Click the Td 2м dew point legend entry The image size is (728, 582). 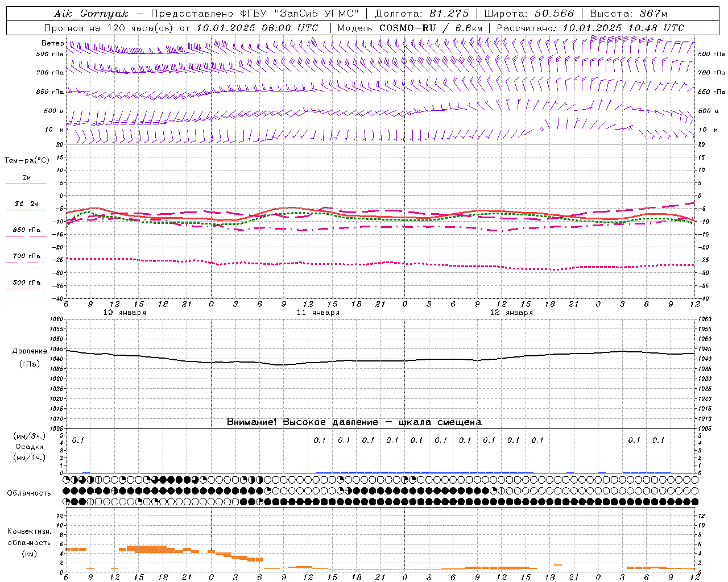pos(27,203)
